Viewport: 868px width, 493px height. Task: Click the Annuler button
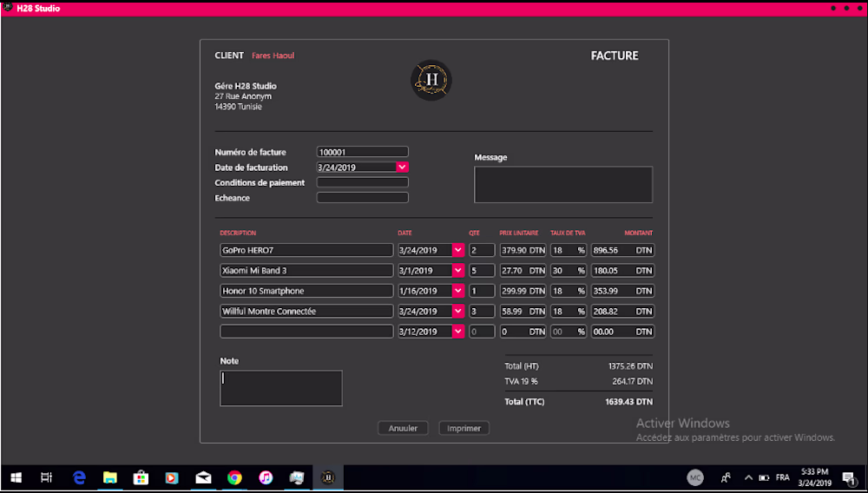tap(403, 428)
